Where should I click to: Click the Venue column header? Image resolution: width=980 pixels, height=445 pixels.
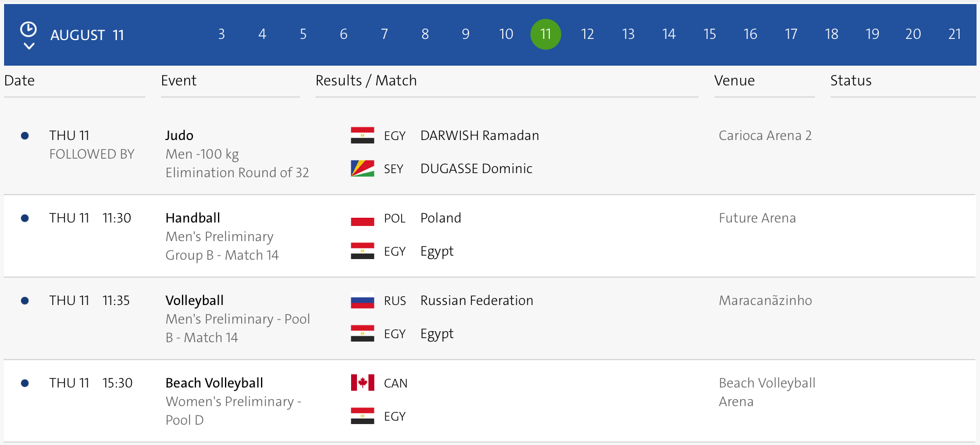point(734,81)
